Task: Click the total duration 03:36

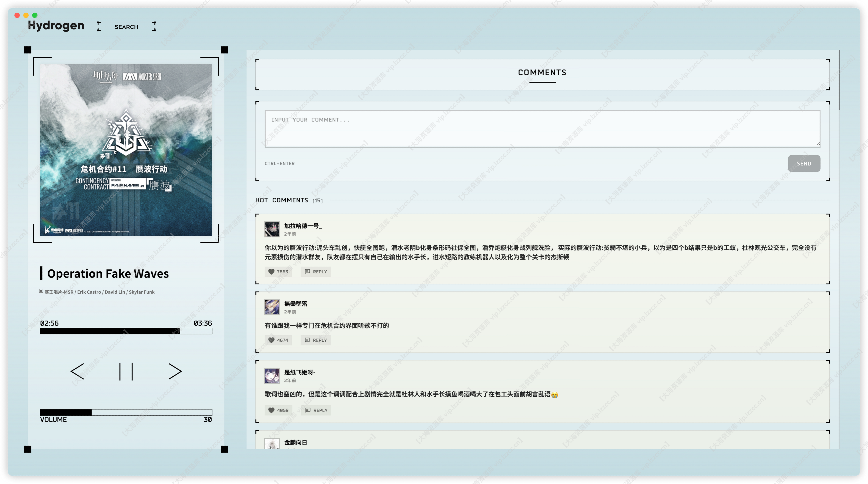Action: coord(203,323)
